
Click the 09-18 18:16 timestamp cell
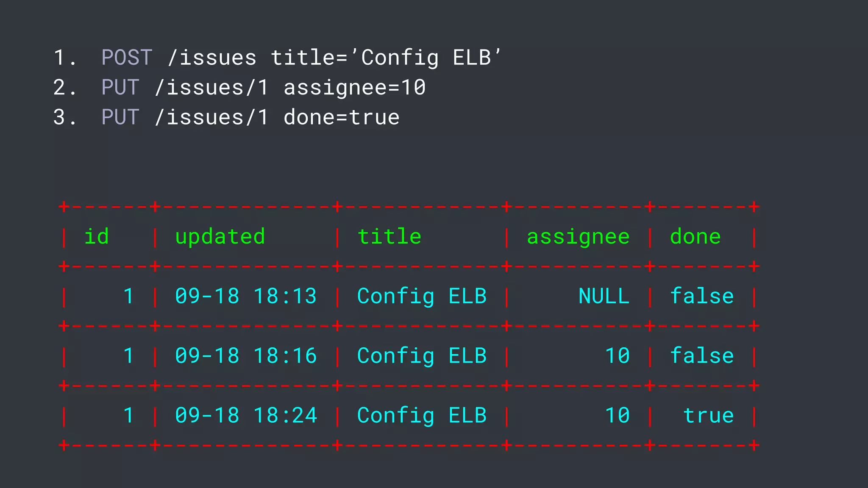(x=246, y=355)
